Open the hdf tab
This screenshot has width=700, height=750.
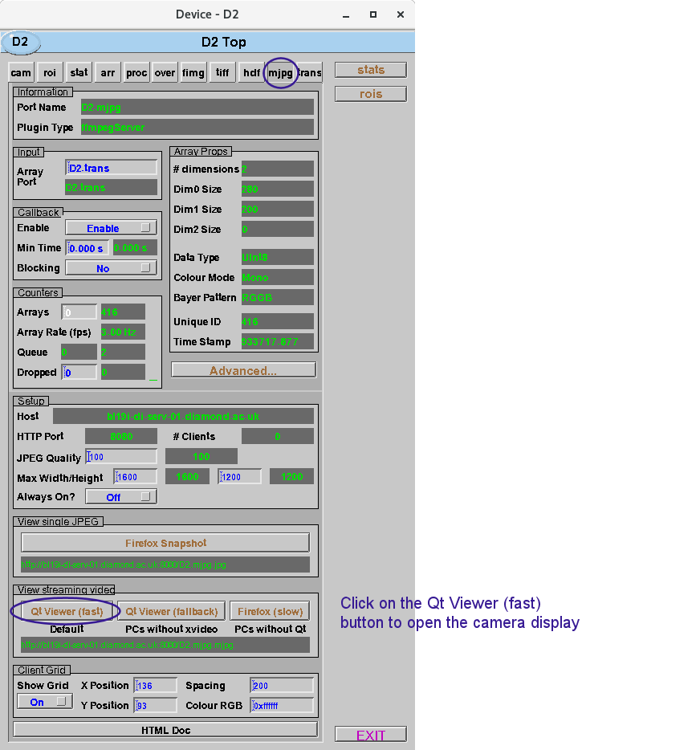coord(251,72)
